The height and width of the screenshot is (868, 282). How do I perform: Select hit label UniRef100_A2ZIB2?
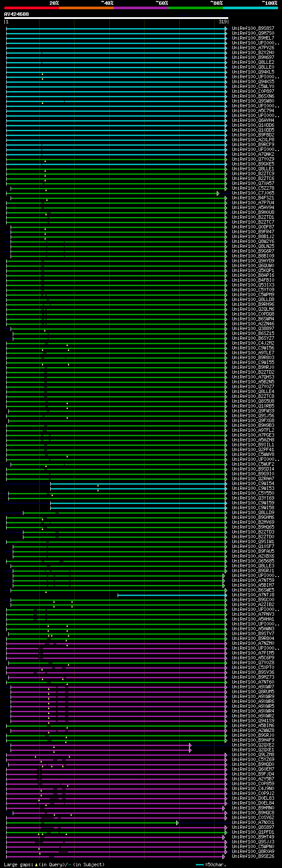tap(253, 604)
